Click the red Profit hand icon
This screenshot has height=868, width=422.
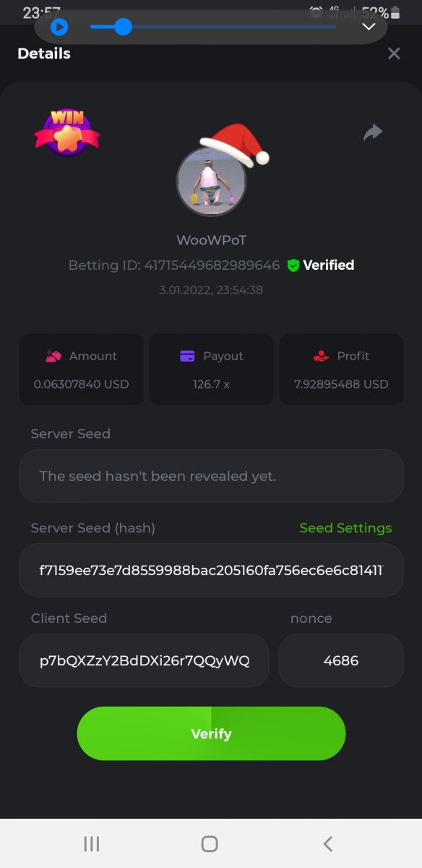[322, 356]
